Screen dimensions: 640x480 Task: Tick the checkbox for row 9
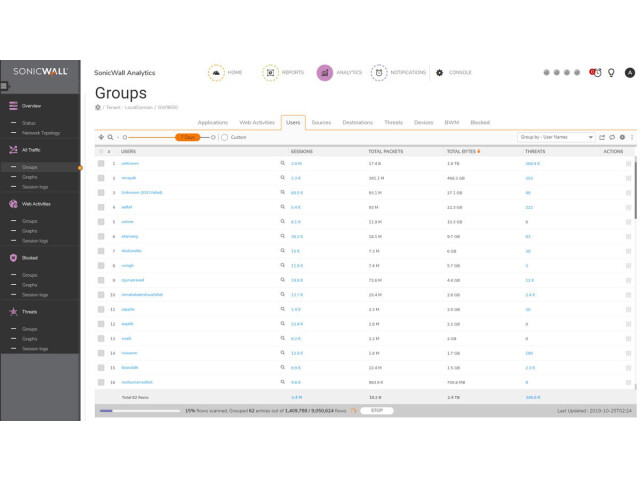(x=101, y=280)
